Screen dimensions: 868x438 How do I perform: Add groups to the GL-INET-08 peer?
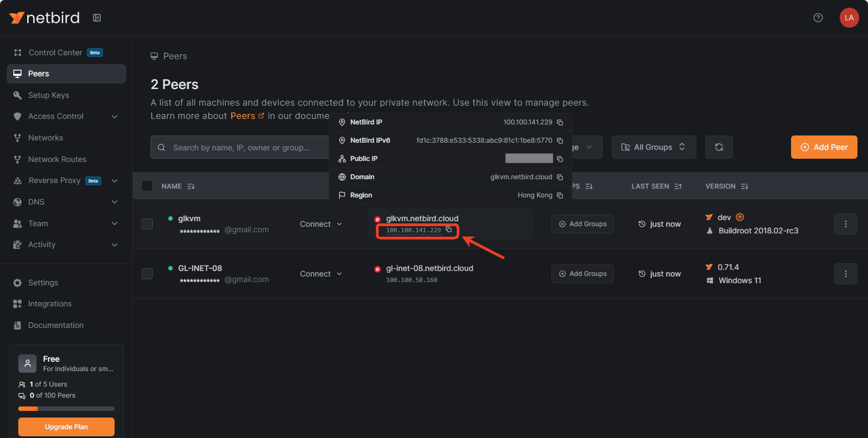point(582,274)
